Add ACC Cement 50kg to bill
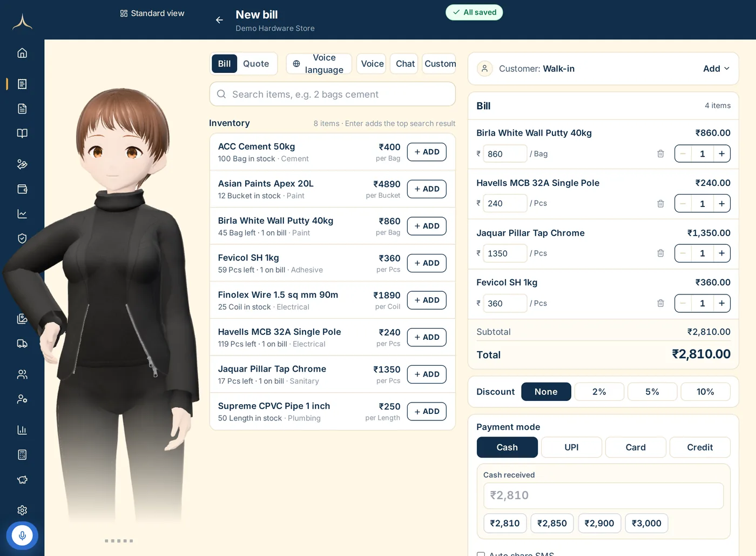The width and height of the screenshot is (756, 556). click(427, 152)
